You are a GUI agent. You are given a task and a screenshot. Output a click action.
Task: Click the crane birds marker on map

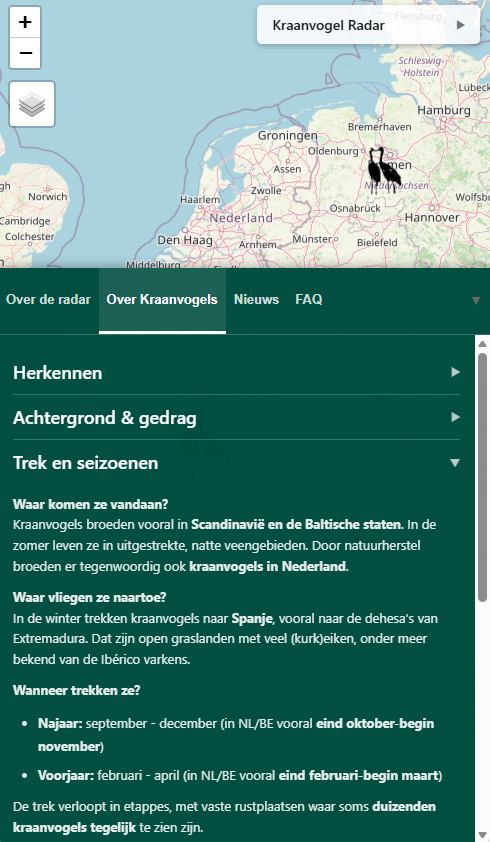(384, 170)
